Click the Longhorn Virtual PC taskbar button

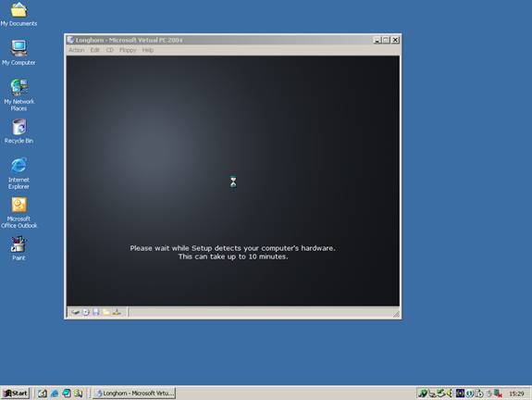coord(134,394)
